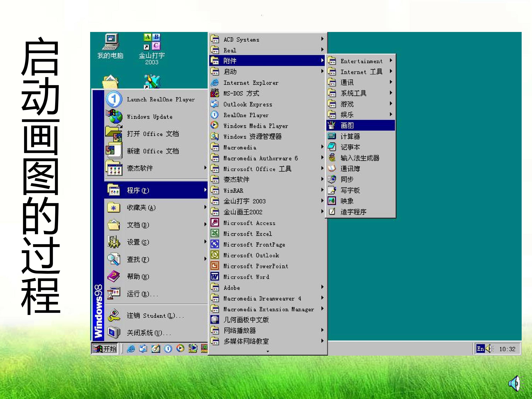This screenshot has height=399, width=532.
Task: Click the taskbar clock showing 10:32
Action: click(507, 349)
